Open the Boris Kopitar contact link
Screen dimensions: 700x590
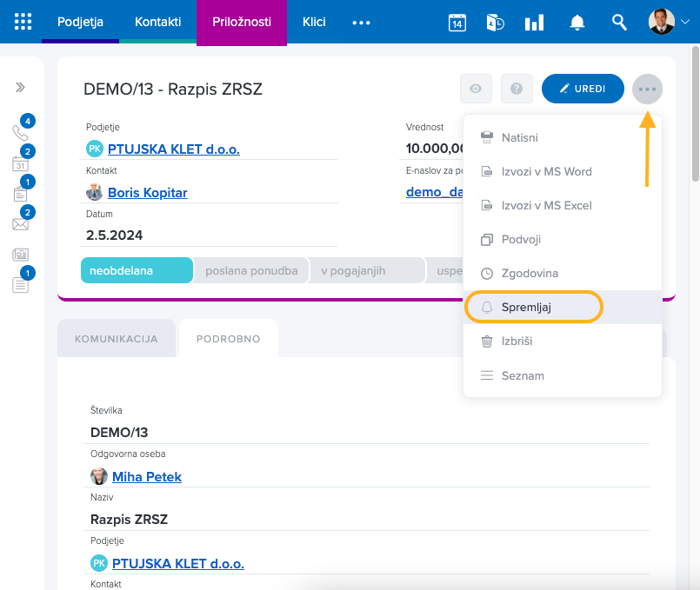tap(147, 193)
